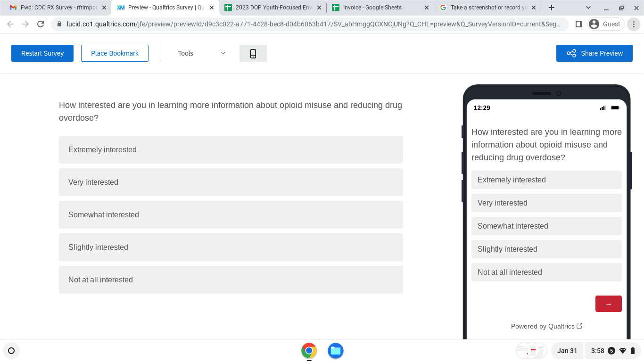644x362 pixels.
Task: Expand the Tools dropdown
Action: pos(201,54)
